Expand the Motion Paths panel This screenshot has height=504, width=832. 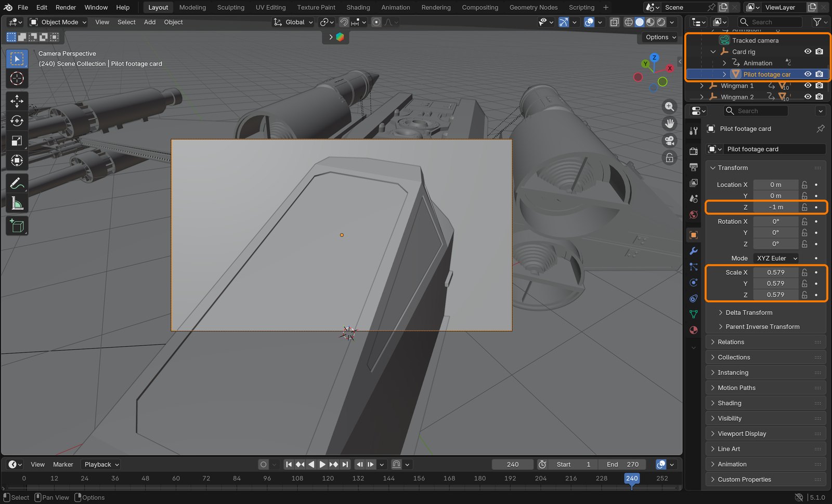pyautogui.click(x=765, y=388)
